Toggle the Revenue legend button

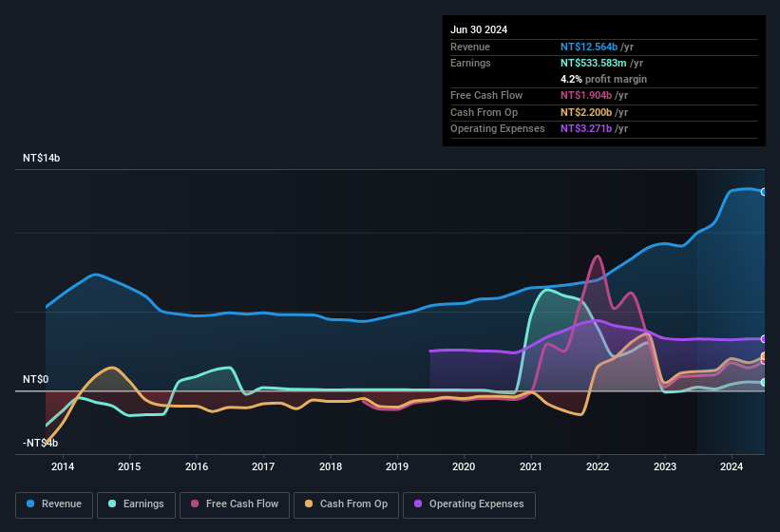[54, 504]
